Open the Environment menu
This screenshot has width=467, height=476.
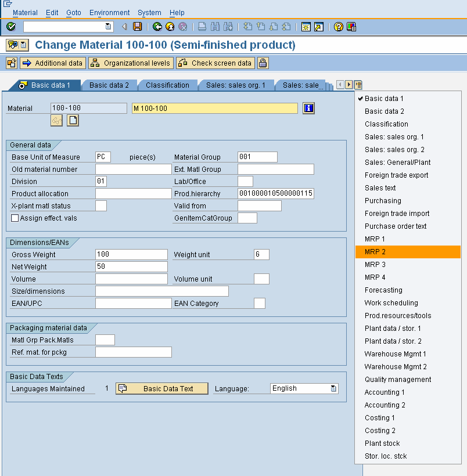[x=109, y=13]
